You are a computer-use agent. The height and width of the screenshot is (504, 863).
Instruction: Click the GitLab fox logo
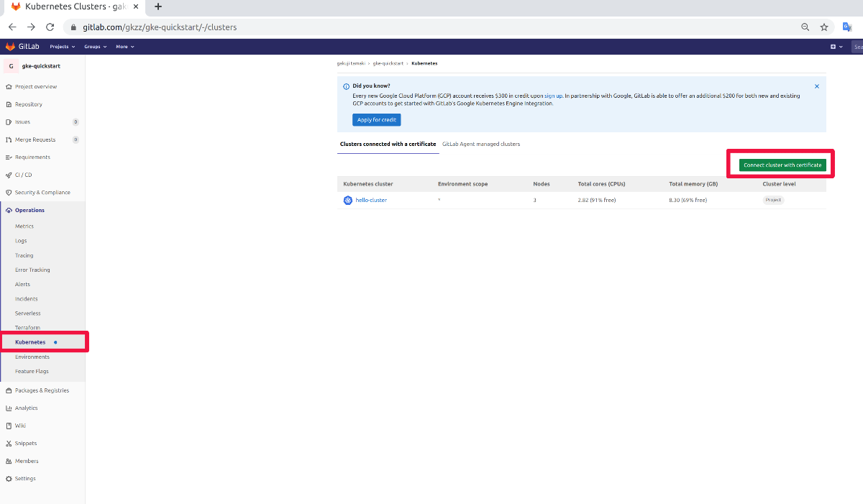(x=10, y=47)
